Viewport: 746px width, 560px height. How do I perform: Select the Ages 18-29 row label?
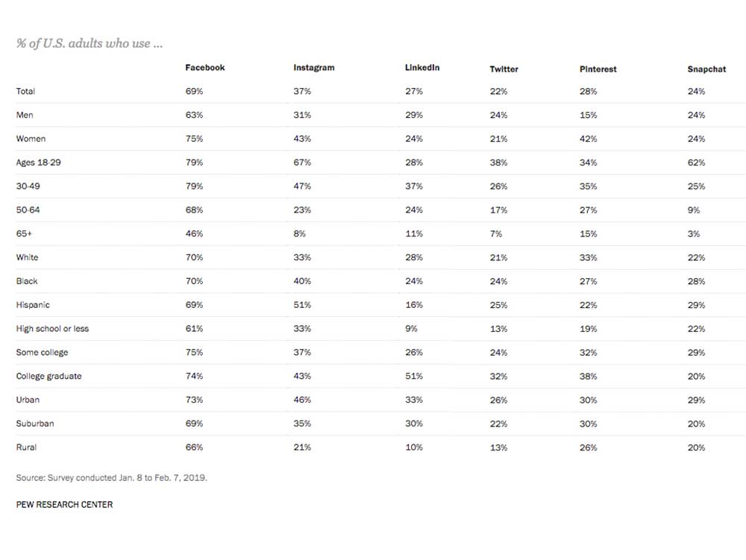coord(37,163)
